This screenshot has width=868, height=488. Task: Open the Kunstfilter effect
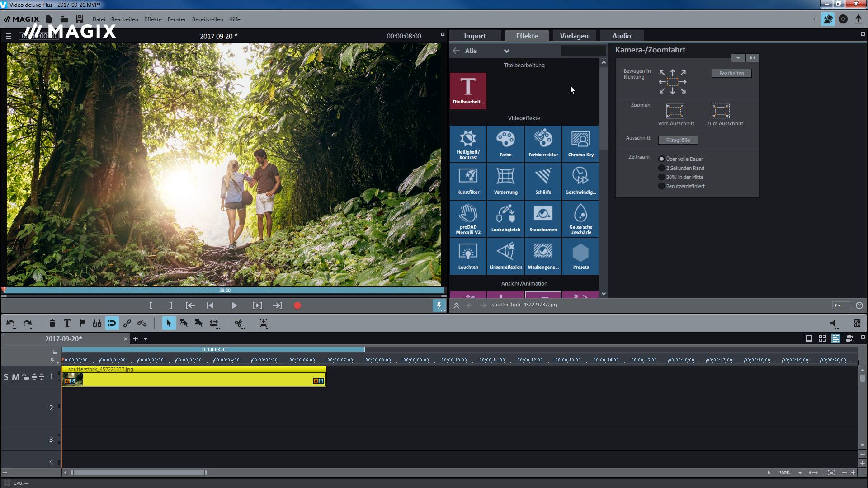[x=468, y=181]
